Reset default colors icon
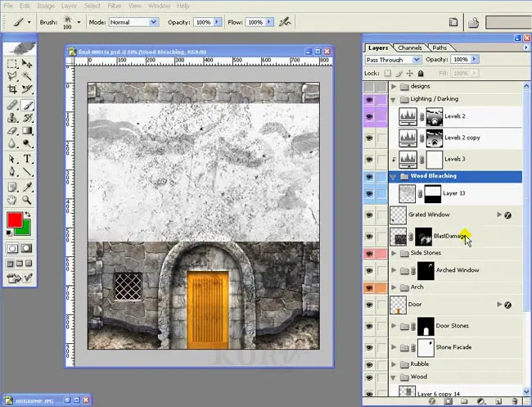The image size is (532, 407). click(x=9, y=233)
